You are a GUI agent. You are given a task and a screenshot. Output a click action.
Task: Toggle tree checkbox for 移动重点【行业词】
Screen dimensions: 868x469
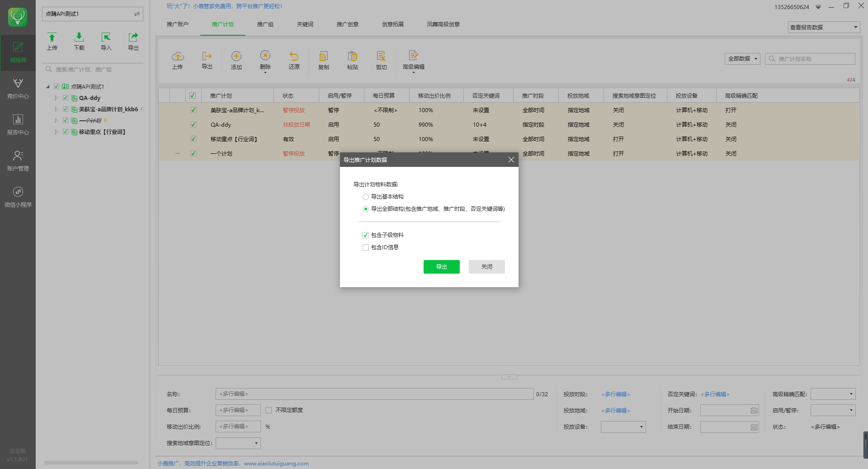point(66,132)
